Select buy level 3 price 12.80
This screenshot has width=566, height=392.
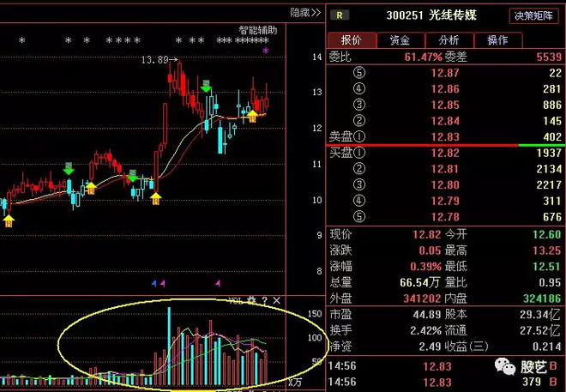click(x=445, y=184)
